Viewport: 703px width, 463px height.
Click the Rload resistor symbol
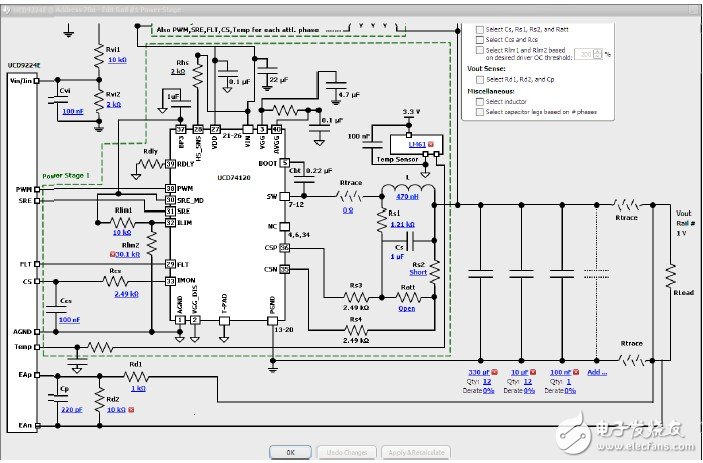[x=670, y=276]
